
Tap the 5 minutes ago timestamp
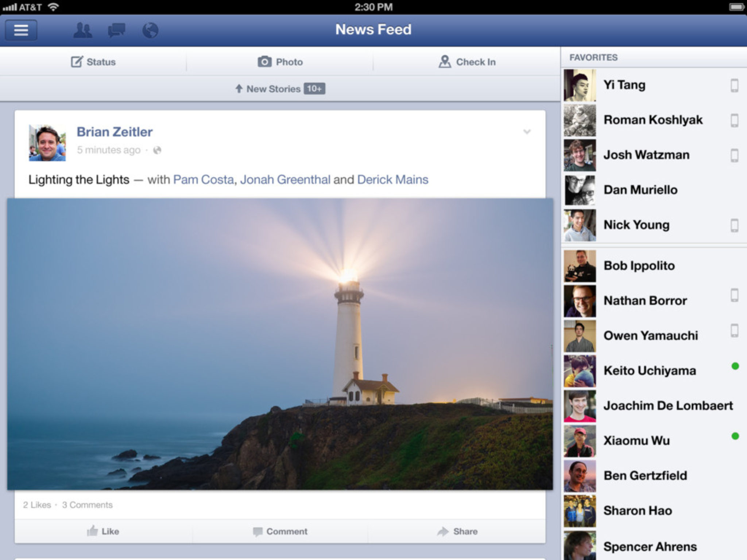pos(109,150)
